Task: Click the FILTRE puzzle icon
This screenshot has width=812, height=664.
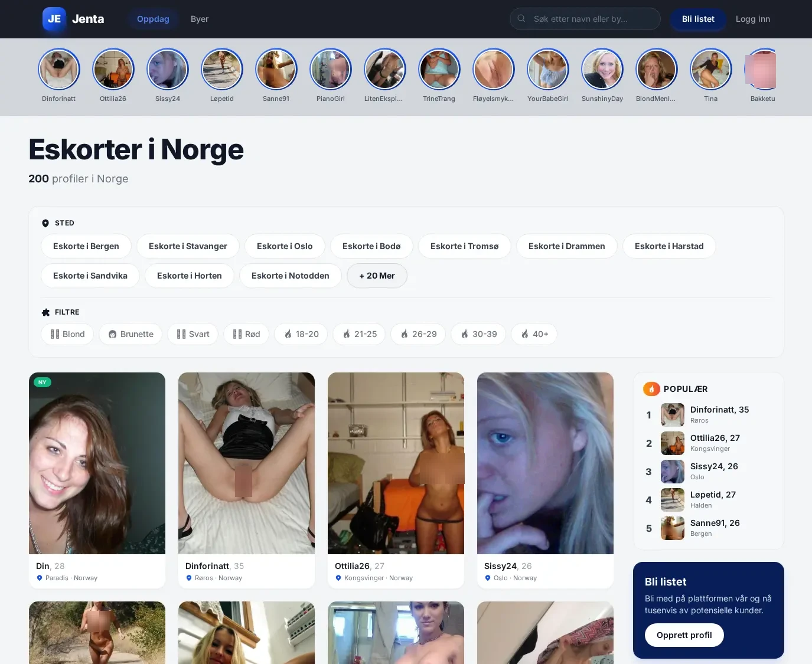Action: tap(45, 312)
